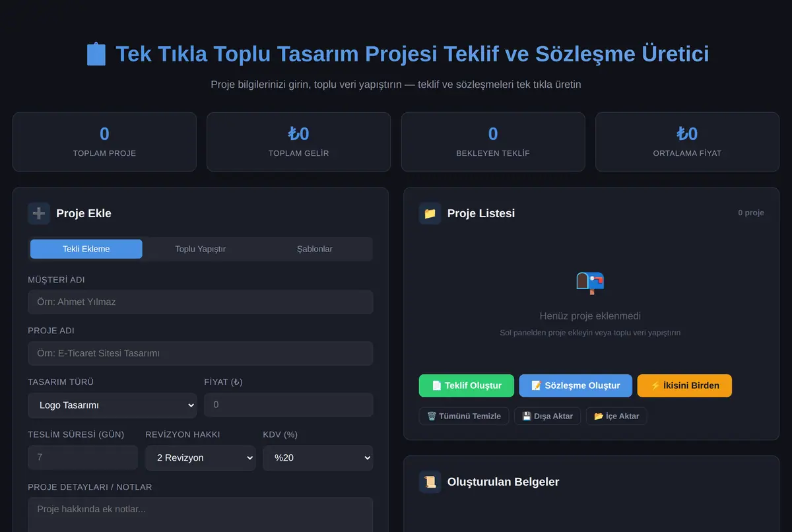The height and width of the screenshot is (532, 792).
Task: Click the folder icon beside Proje Listesi
Action: 430,213
